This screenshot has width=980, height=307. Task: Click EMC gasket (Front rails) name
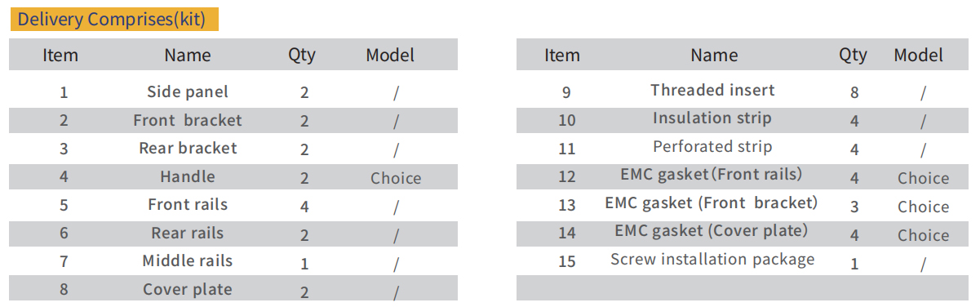712,174
